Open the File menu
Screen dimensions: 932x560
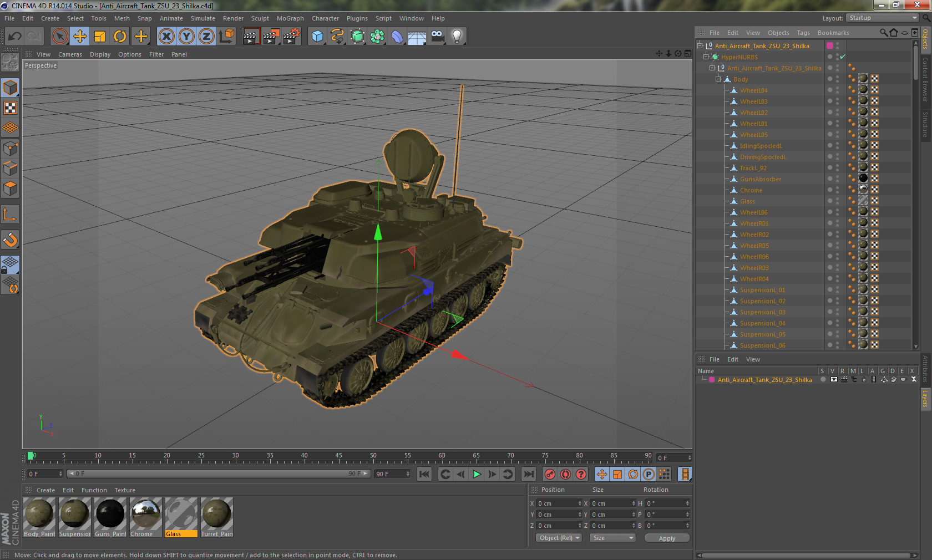click(9, 18)
